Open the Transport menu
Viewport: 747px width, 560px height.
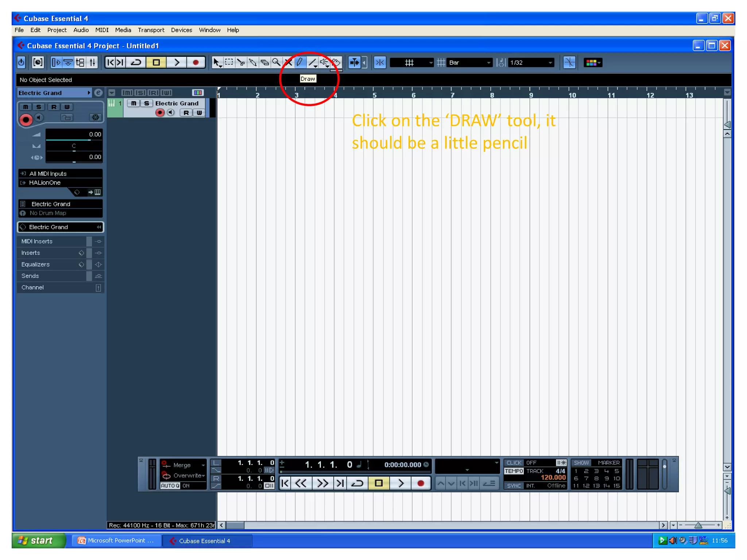click(151, 30)
